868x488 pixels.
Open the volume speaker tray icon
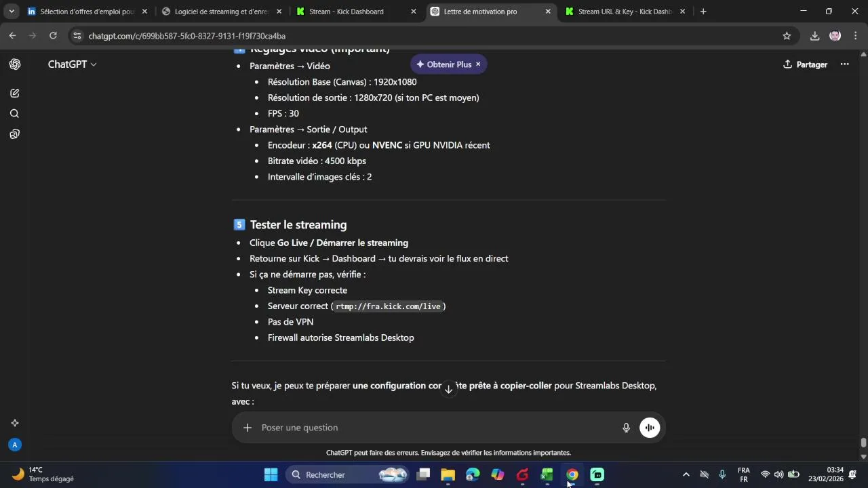pyautogui.click(x=778, y=475)
